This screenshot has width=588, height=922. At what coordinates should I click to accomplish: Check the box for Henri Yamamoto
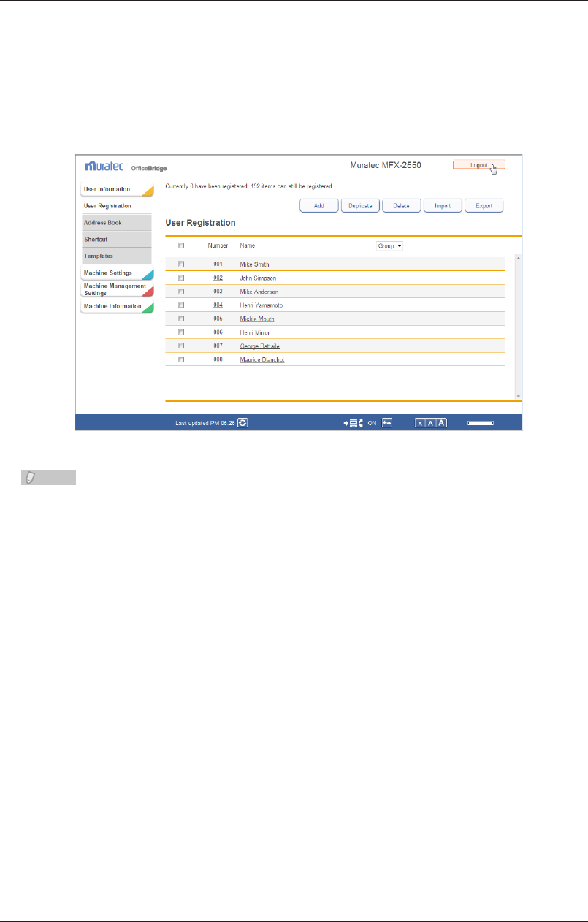181,305
